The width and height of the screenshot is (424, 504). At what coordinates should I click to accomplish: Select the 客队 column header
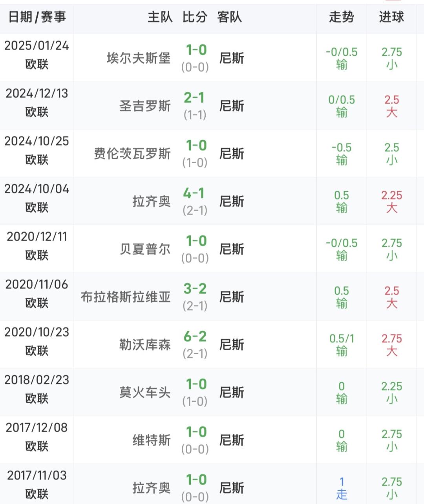pos(229,17)
